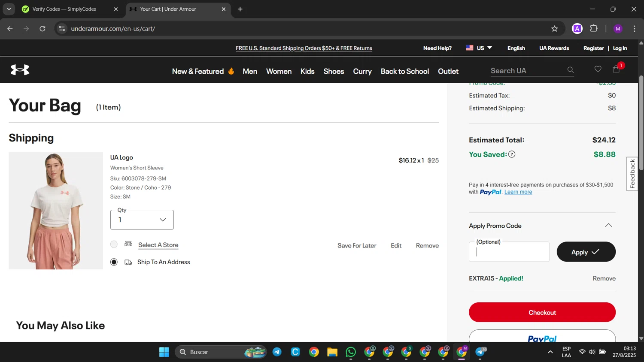Remove the UA Logo item from bag
The height and width of the screenshot is (362, 644).
[427, 245]
